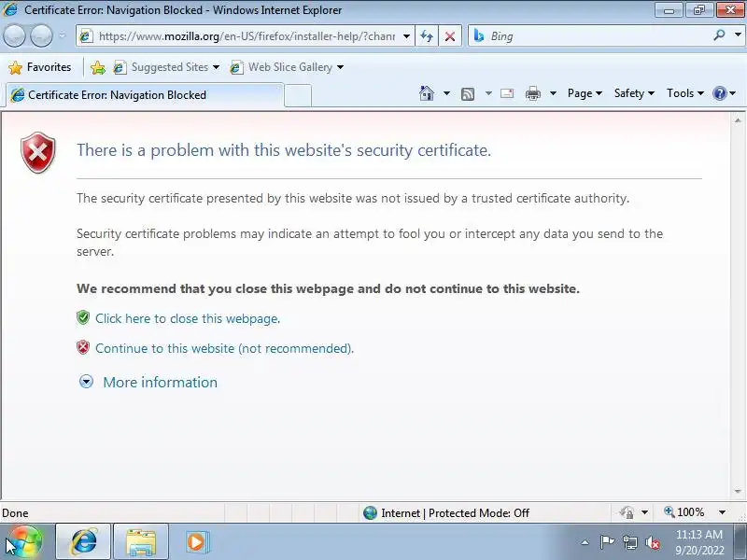747x560 pixels.
Task: Click the page scrollbar down arrow
Action: (738, 491)
